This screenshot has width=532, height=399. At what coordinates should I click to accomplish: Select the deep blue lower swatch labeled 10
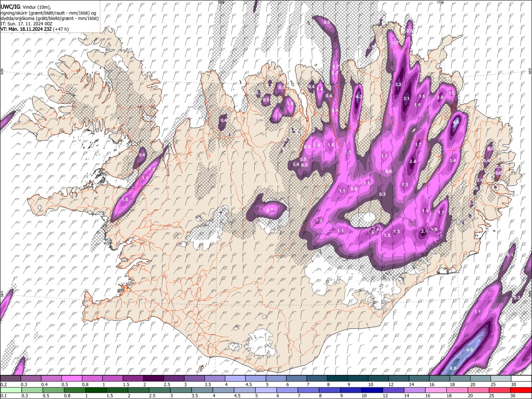pyautogui.click(x=372, y=390)
